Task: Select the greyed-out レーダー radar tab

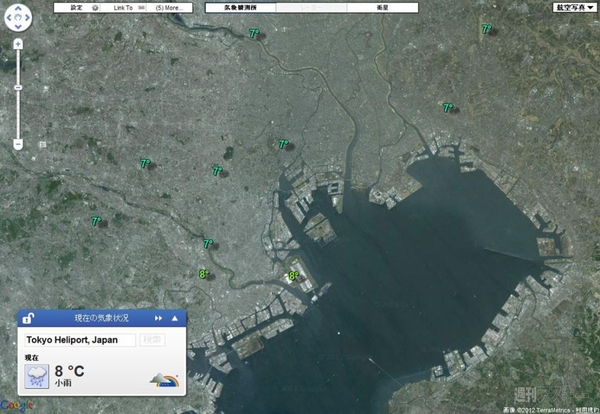Action: pyautogui.click(x=311, y=8)
